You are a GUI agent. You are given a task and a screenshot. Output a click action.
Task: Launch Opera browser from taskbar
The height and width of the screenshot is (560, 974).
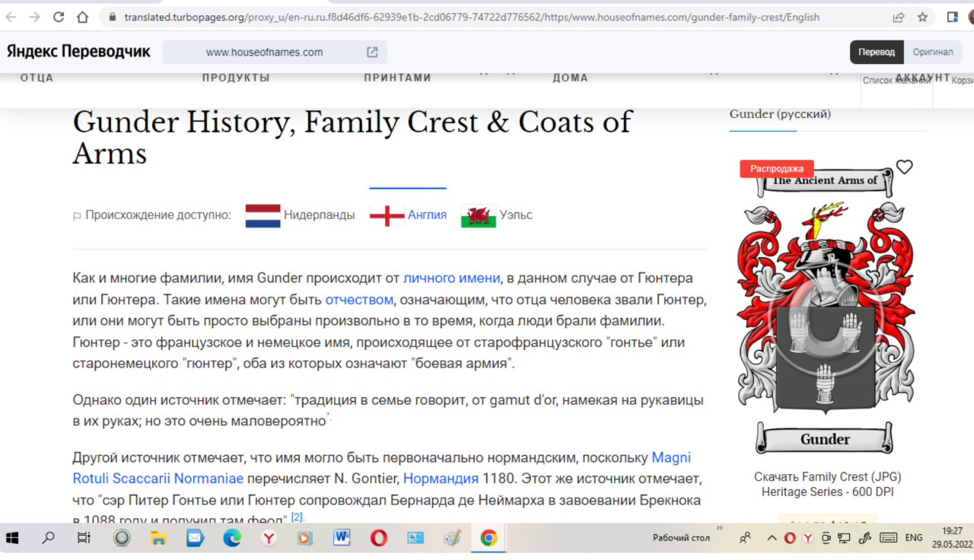378,538
